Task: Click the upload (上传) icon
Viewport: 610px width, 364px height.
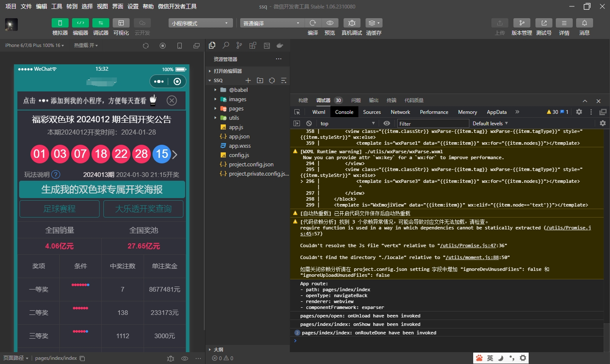Action: coord(499,23)
